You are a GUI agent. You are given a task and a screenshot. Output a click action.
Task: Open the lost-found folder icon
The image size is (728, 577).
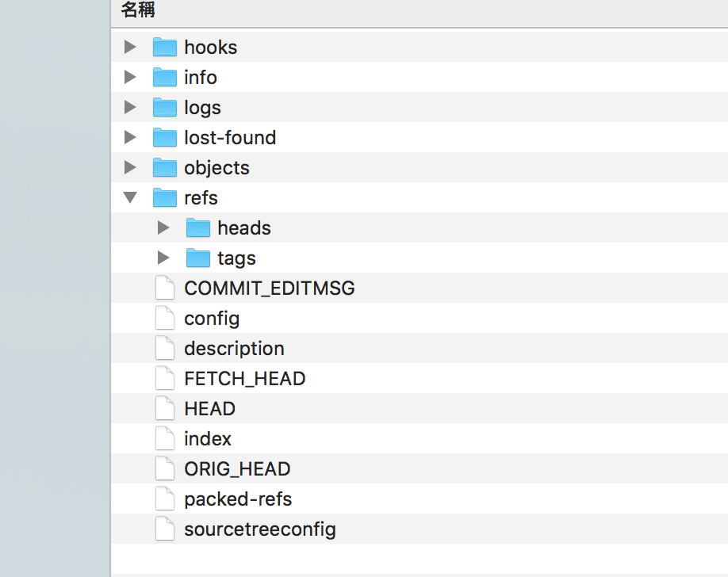[x=164, y=137]
